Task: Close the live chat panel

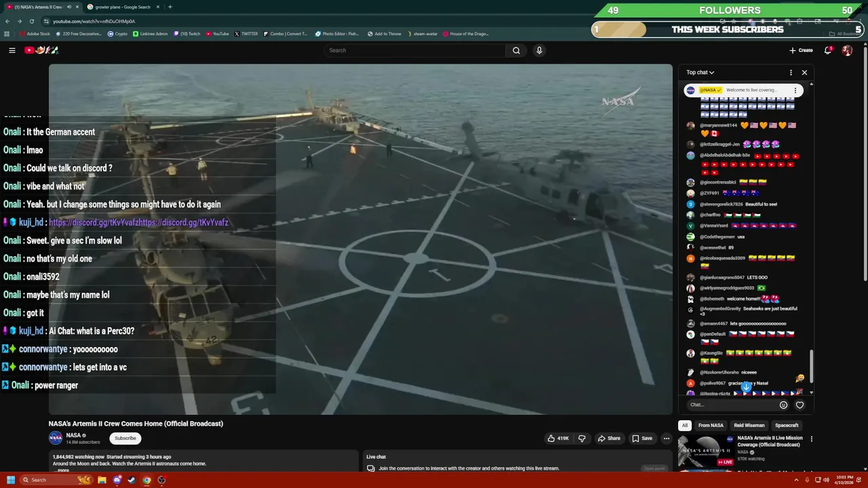Action: (804, 73)
